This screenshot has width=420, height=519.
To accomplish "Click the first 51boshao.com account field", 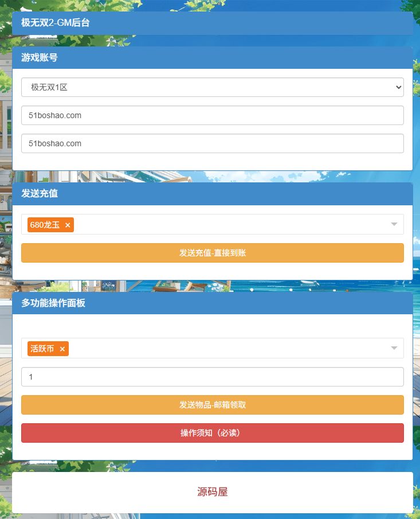I will [213, 115].
